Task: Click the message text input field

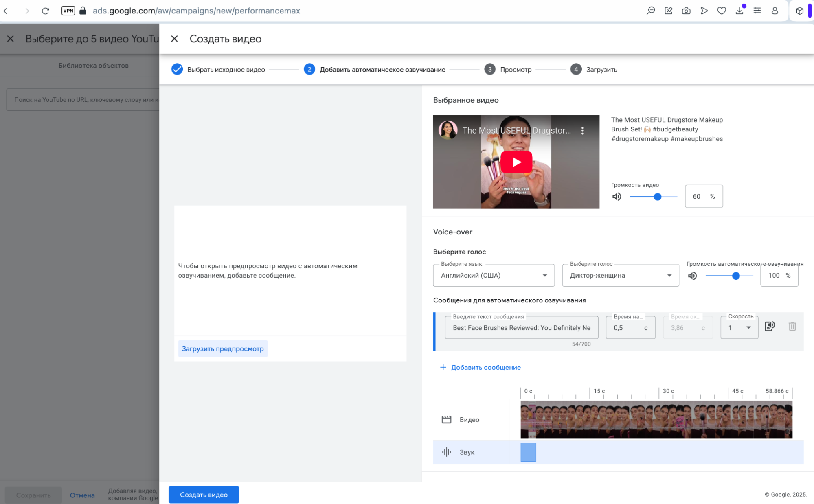Action: [521, 328]
